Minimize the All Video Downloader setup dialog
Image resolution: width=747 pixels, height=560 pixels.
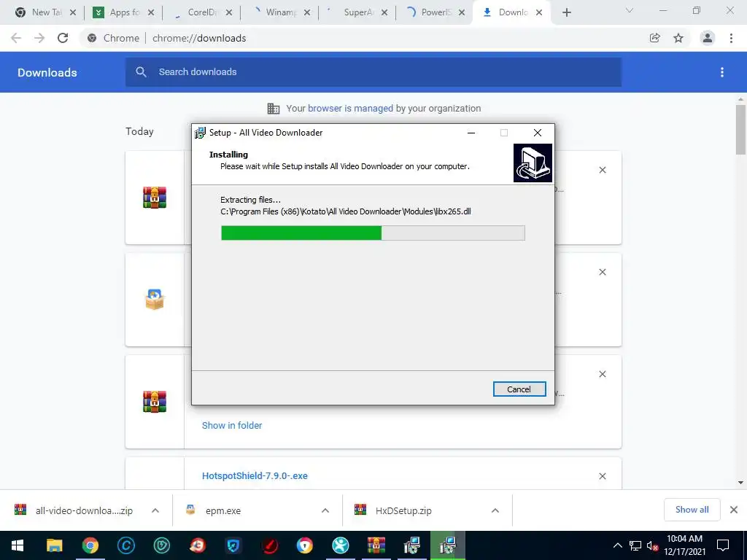471,133
